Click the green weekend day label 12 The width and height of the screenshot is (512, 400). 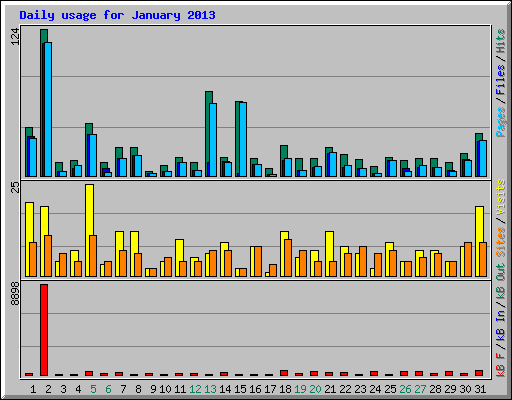pyautogui.click(x=195, y=389)
